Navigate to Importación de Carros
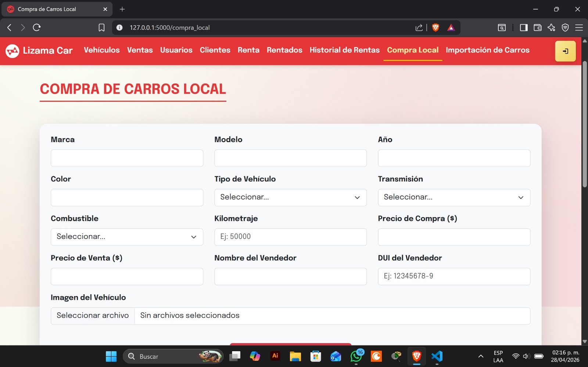 [488, 50]
